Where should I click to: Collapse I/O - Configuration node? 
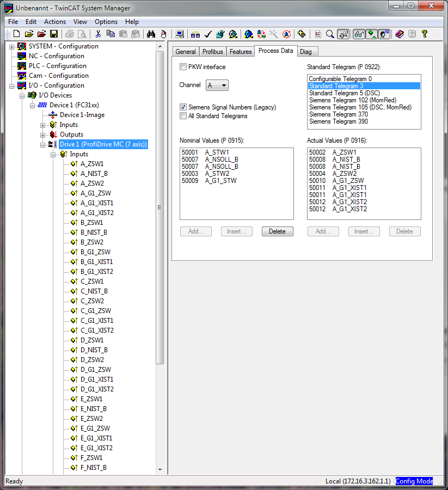11,86
